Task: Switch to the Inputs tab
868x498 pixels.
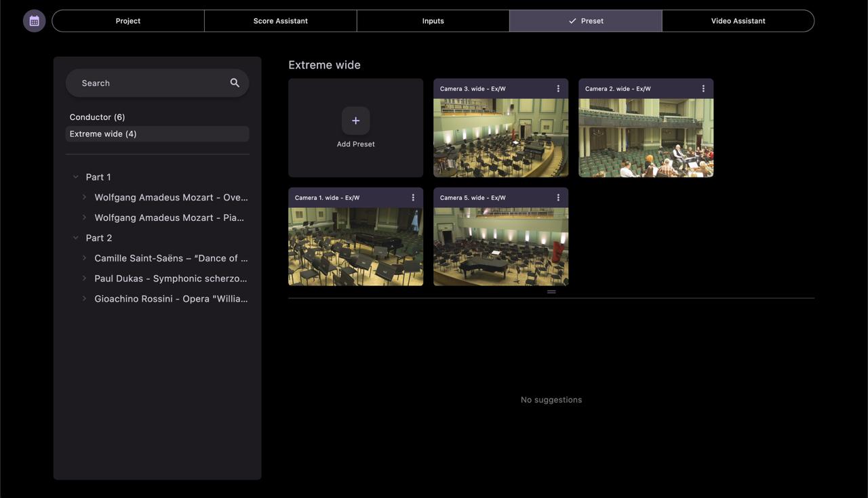Action: [x=433, y=20]
